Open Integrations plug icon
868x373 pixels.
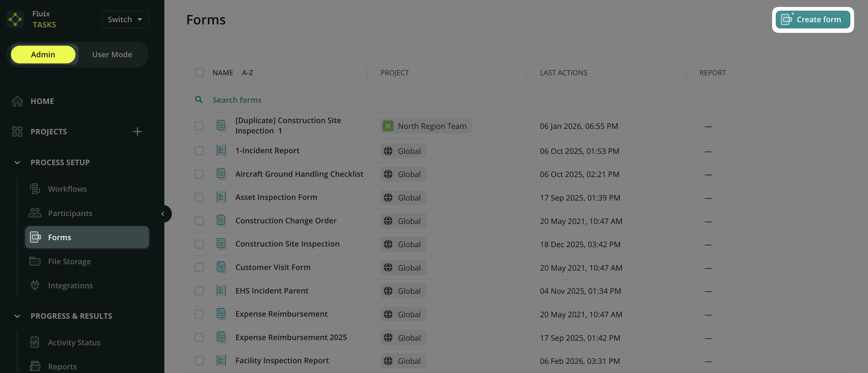(35, 285)
